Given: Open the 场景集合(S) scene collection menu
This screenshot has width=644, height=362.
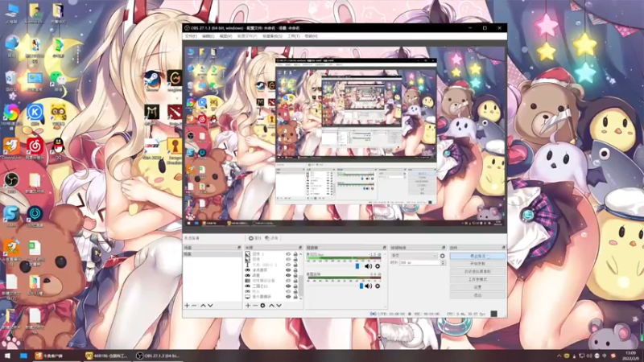Looking at the screenshot, I should tap(272, 36).
